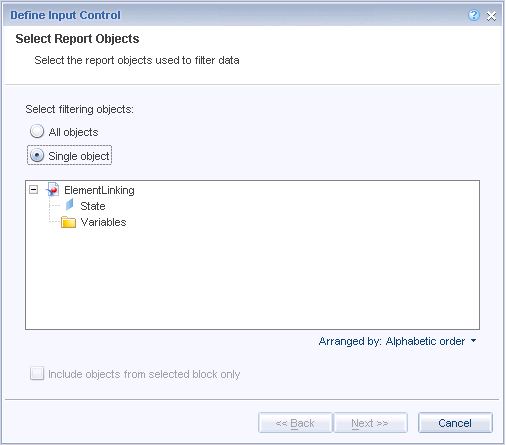The width and height of the screenshot is (506, 445).
Task: Select the All objects radio button
Action: 37,131
